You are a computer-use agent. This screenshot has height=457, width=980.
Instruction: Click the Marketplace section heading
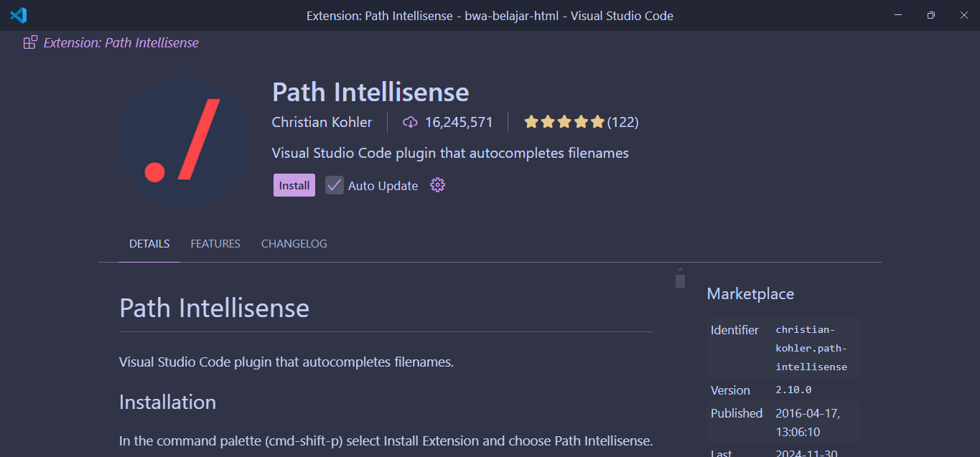(x=750, y=294)
